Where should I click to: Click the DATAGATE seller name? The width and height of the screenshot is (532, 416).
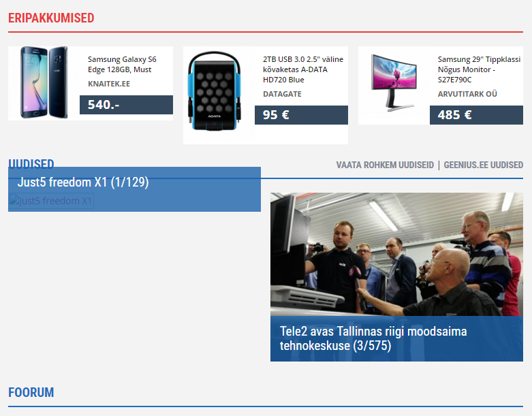282,94
